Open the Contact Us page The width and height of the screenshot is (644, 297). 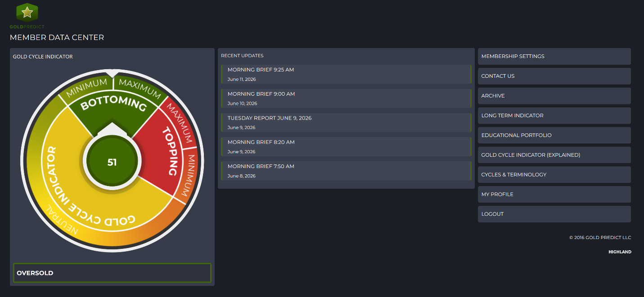(554, 76)
